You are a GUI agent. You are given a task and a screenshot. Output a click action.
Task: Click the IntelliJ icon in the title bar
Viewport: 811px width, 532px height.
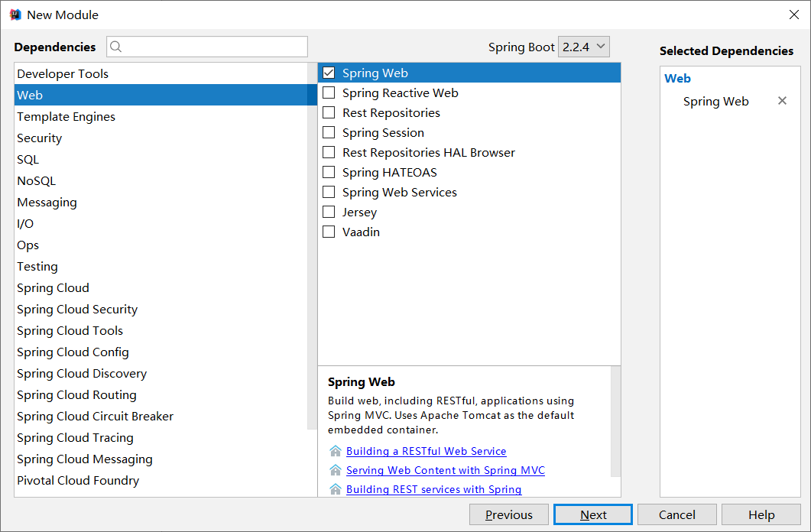[15, 15]
